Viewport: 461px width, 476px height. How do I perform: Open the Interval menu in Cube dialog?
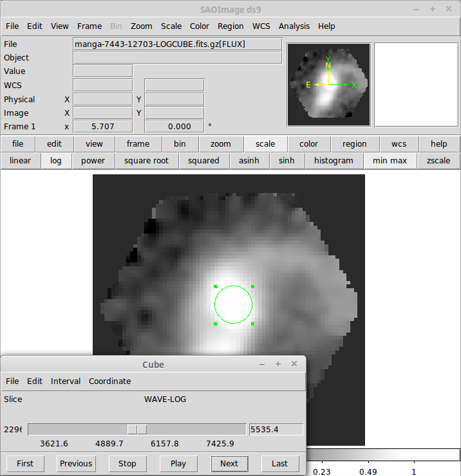coord(66,381)
